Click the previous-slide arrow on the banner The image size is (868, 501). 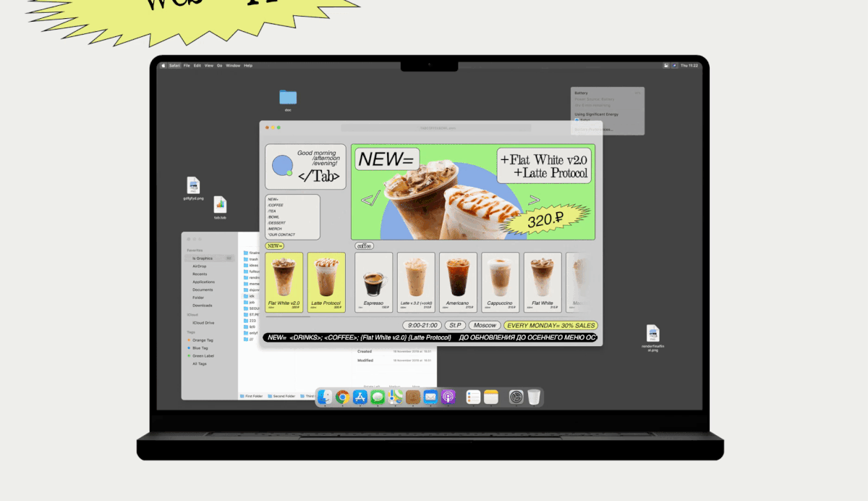coord(370,199)
